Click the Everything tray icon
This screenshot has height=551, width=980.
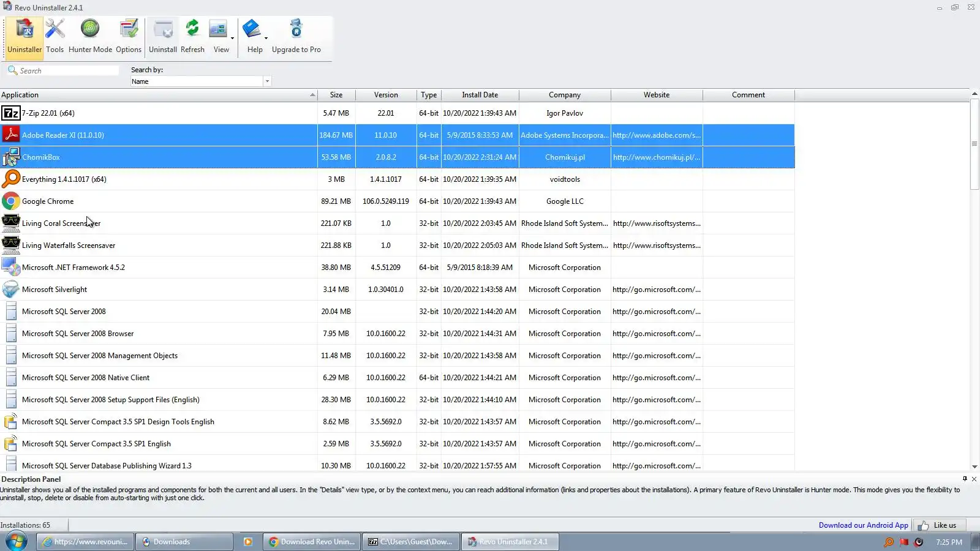click(889, 542)
